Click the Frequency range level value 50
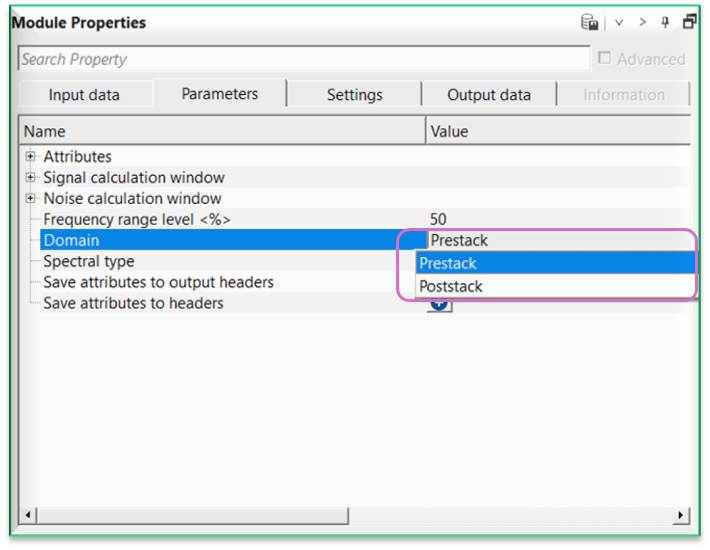Screen dimensions: 710x550 click(438, 219)
